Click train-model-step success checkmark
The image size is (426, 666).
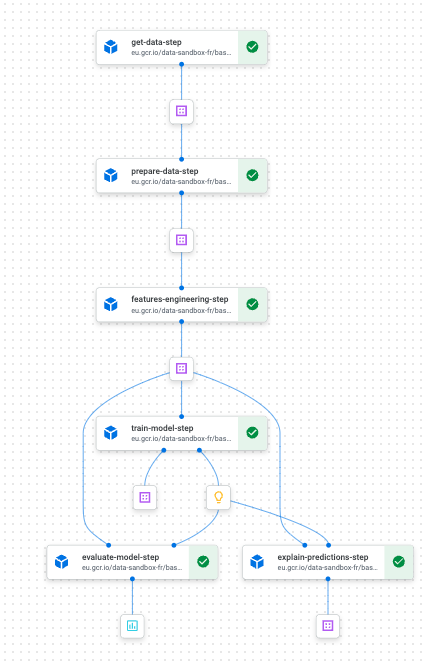pyautogui.click(x=252, y=433)
